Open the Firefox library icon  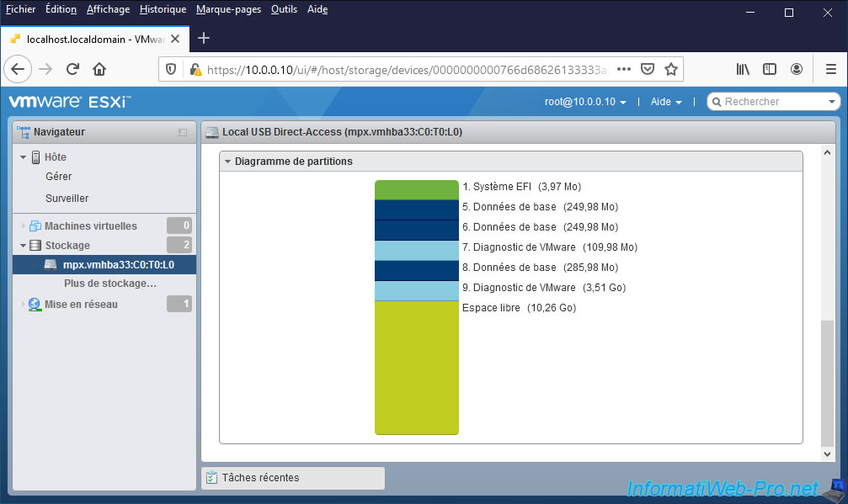(743, 69)
